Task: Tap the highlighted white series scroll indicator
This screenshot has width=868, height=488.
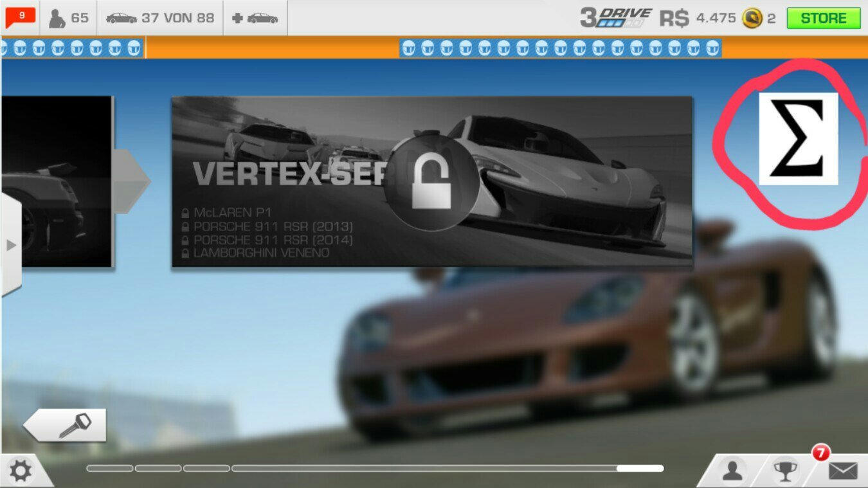Action: 640,468
